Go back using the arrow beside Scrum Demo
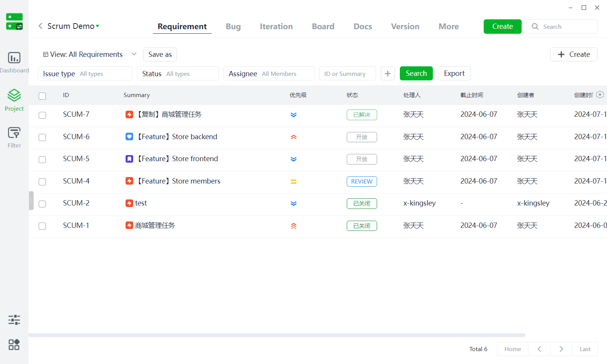 pos(40,26)
